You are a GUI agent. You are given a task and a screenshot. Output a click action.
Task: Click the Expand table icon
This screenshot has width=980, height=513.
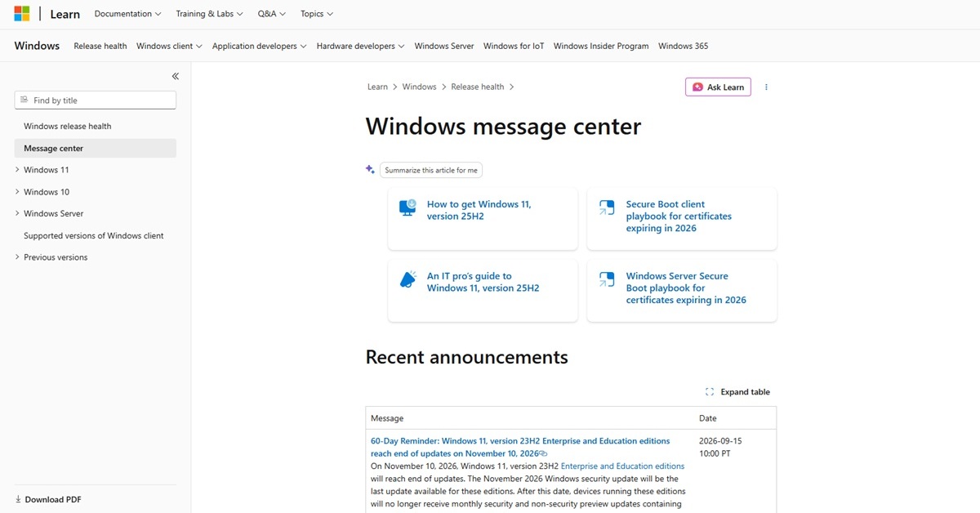[x=710, y=392]
